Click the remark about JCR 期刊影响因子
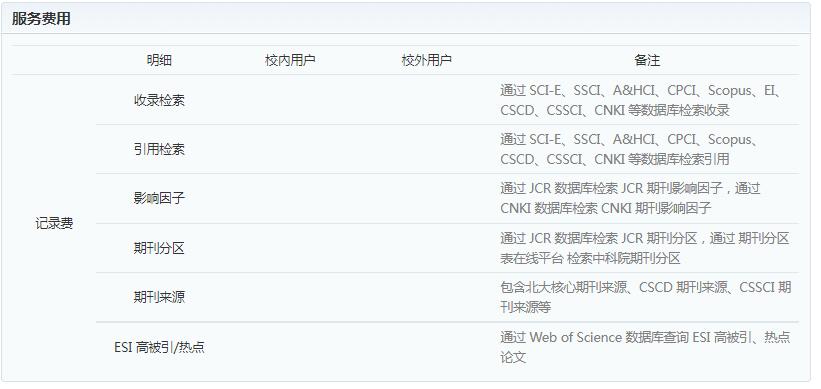Screen dimensions: 821x389 (630, 198)
